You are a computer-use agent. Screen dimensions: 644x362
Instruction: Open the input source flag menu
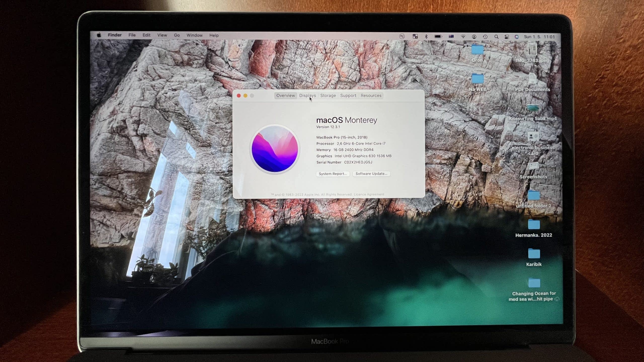point(451,36)
